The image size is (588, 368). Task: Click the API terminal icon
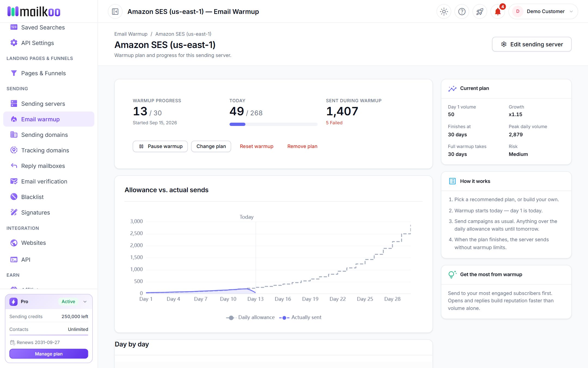pyautogui.click(x=14, y=260)
